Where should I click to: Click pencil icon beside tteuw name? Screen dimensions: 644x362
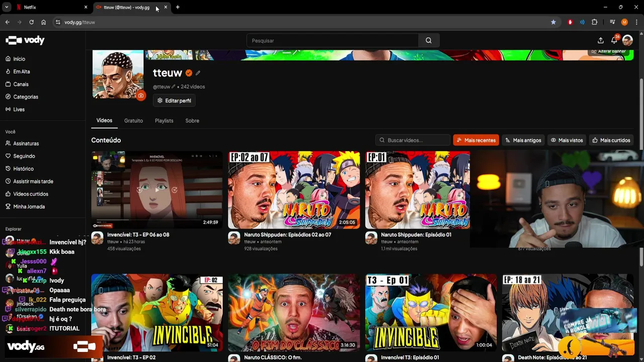[x=198, y=73]
